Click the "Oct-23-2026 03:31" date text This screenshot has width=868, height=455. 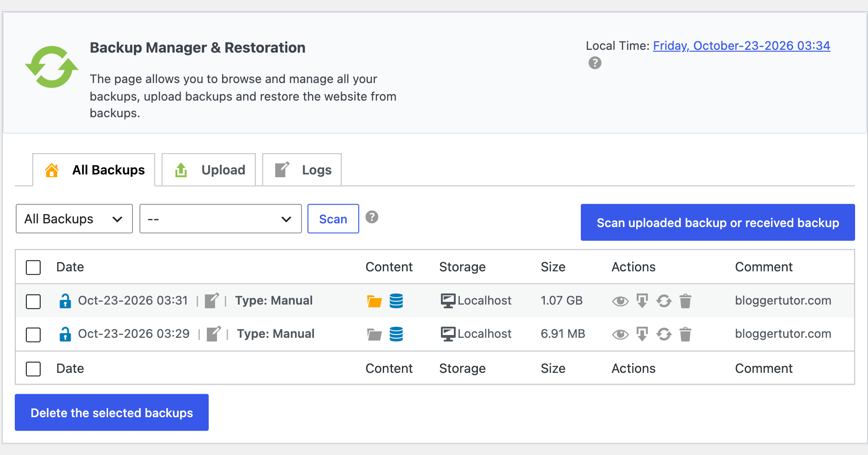point(133,300)
